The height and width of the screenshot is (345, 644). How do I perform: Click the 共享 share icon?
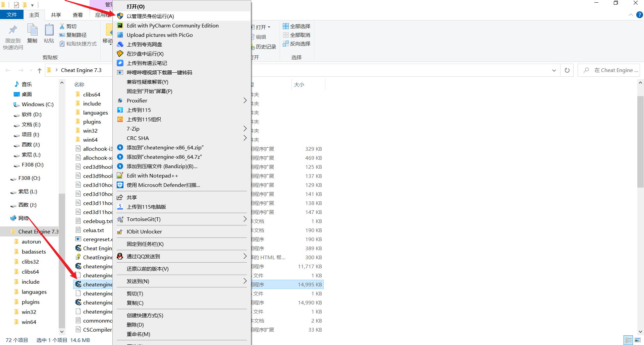pos(120,197)
